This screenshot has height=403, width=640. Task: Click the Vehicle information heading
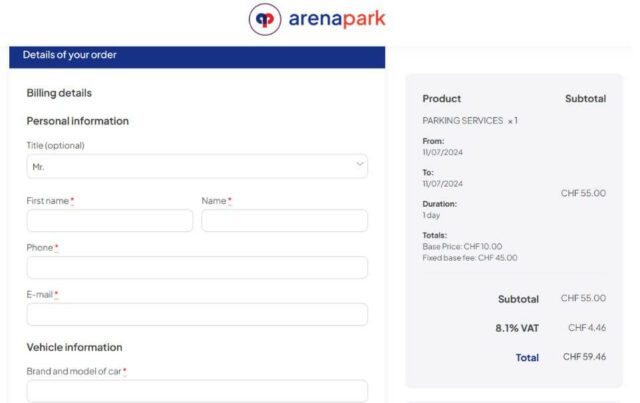click(74, 347)
